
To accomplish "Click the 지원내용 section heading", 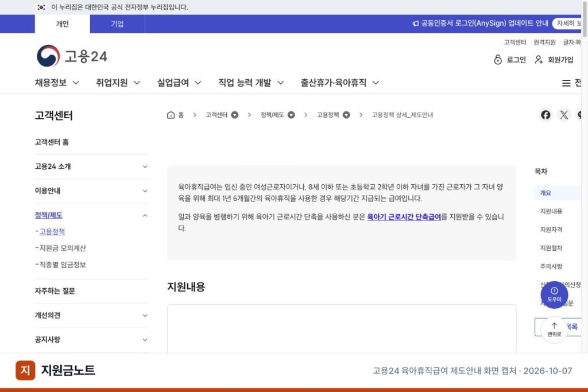I will (186, 287).
